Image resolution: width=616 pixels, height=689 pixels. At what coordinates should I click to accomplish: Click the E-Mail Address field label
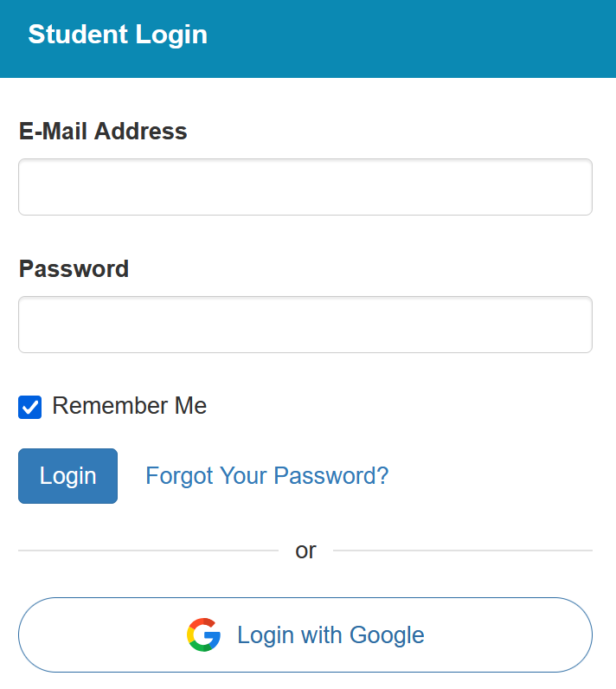[x=103, y=131]
